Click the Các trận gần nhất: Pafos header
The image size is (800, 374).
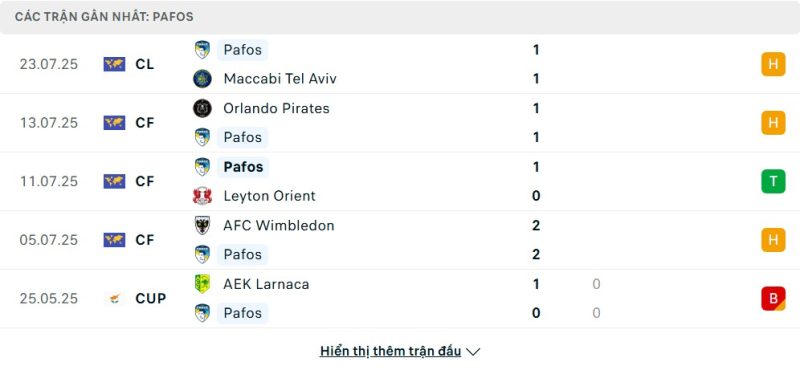(104, 17)
